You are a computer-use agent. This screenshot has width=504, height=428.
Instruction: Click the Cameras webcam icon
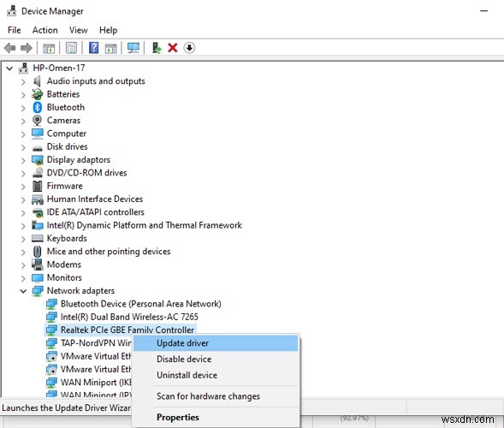(38, 121)
